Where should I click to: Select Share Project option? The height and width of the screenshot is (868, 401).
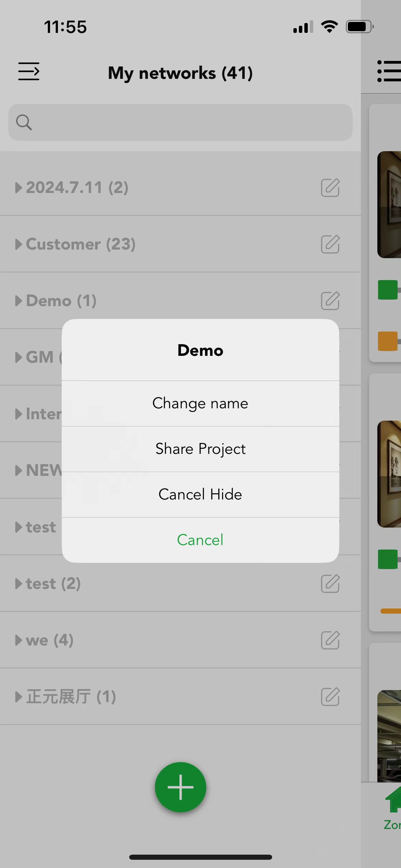(x=200, y=449)
